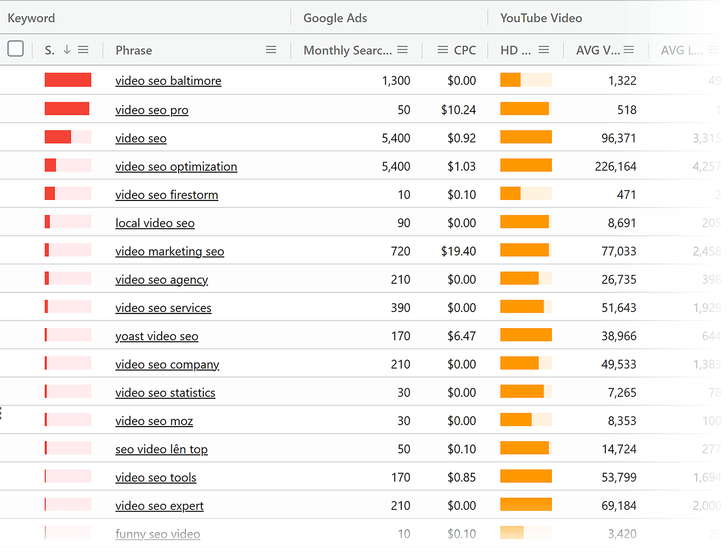Open the S. column menu icon
The width and height of the screenshot is (728, 560).
pos(83,50)
